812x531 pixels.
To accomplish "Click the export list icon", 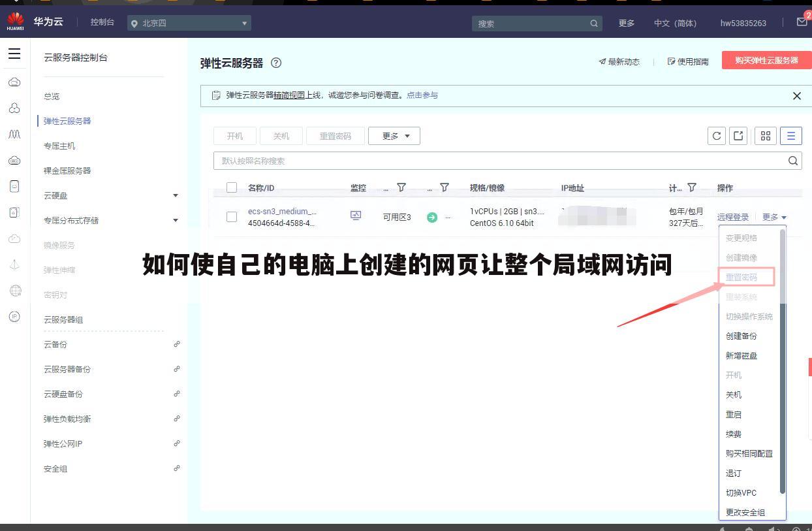I will tap(738, 136).
